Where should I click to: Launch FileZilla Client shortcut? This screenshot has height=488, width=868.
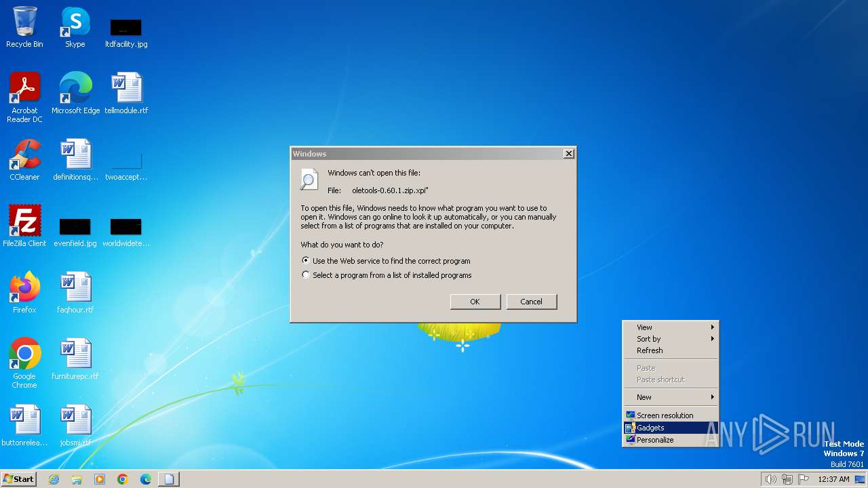pos(24,226)
